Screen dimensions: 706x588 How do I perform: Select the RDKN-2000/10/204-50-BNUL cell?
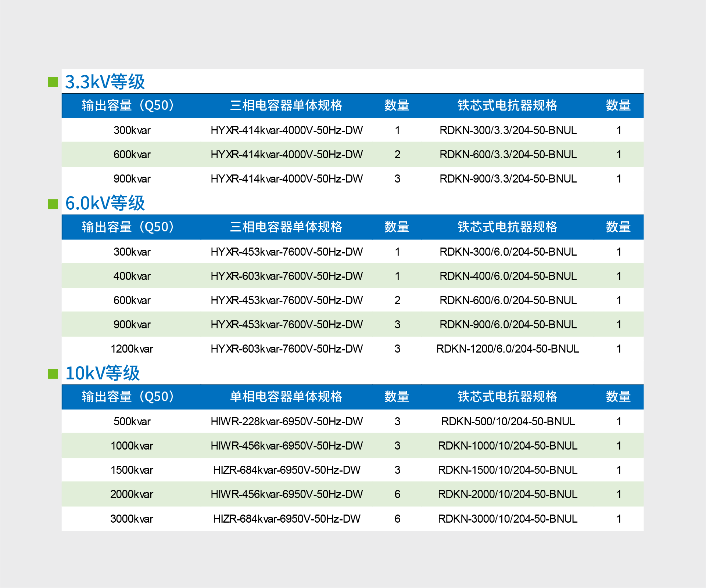508,494
